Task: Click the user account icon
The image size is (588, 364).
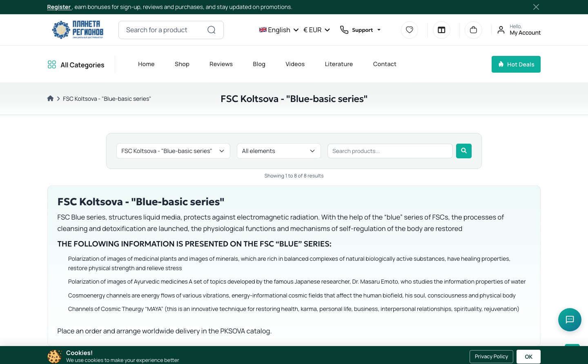Action: [501, 30]
